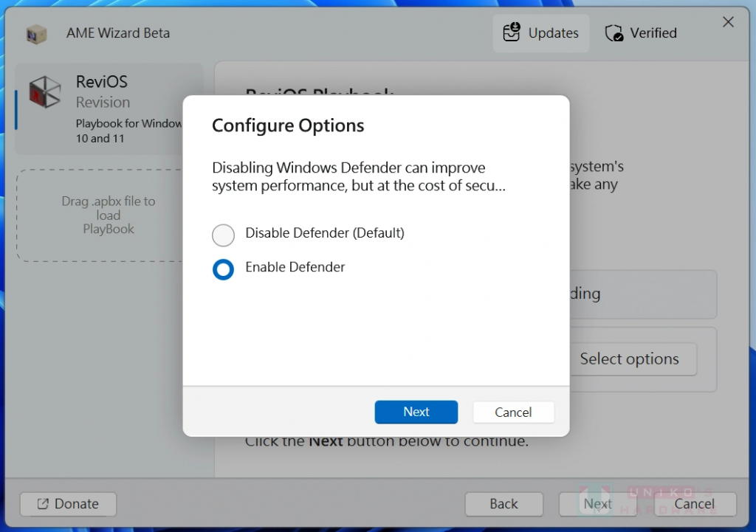
Task: Click the Select options button behind the dialog
Action: coord(633,359)
